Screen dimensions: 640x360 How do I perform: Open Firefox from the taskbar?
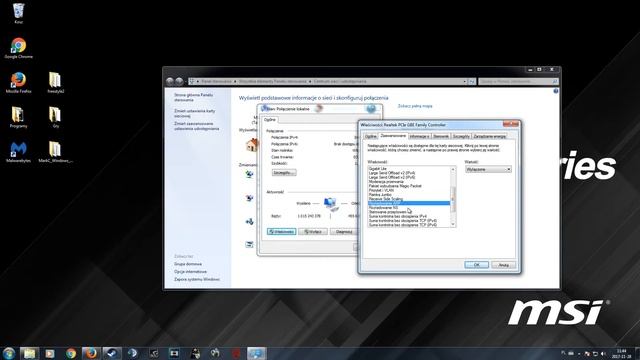(x=91, y=353)
